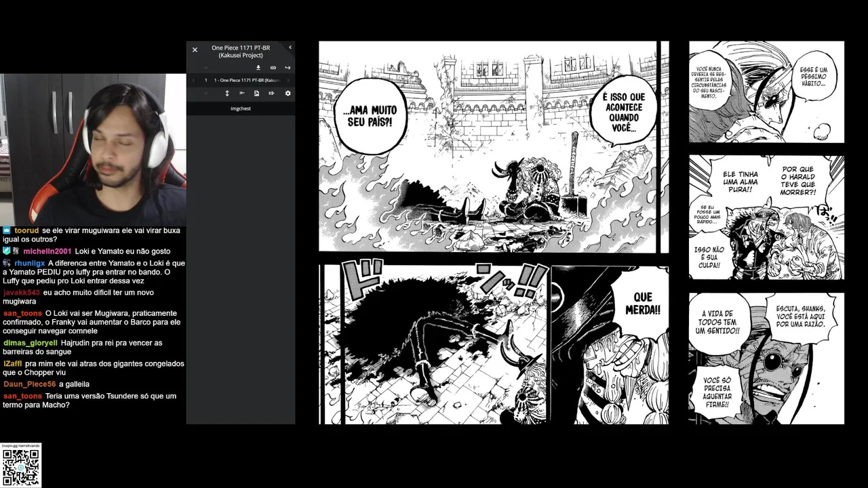Close the reader sidebar with the X
The image size is (868, 488).
coord(195,49)
